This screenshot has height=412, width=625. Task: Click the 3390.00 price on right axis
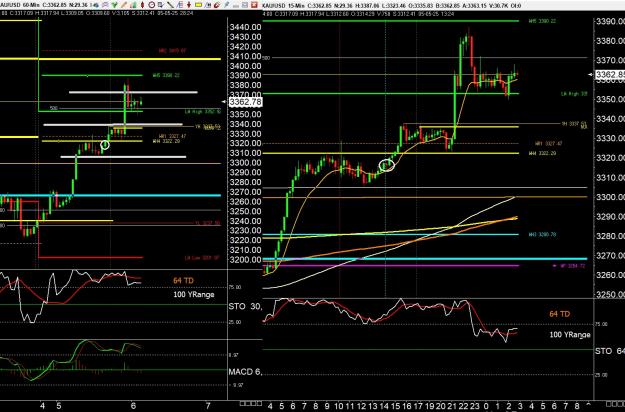coord(610,21)
